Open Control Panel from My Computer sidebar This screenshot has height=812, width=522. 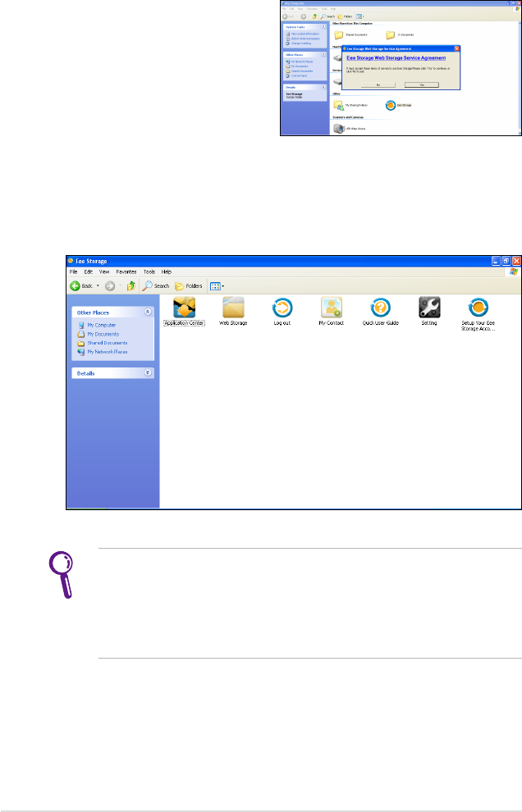(x=296, y=76)
